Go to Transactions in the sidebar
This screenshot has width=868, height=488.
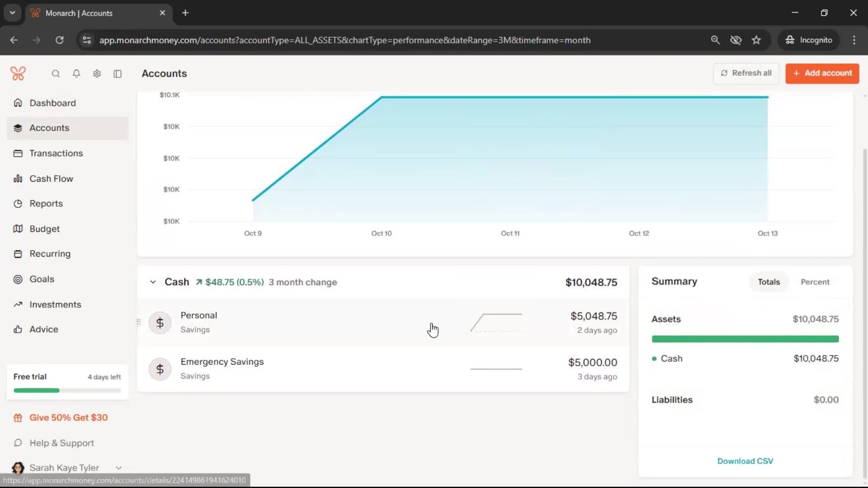56,153
